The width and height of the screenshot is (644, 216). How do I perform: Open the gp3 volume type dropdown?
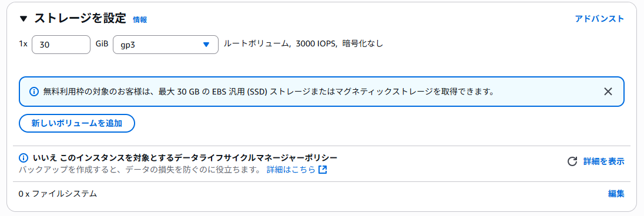[x=166, y=45]
